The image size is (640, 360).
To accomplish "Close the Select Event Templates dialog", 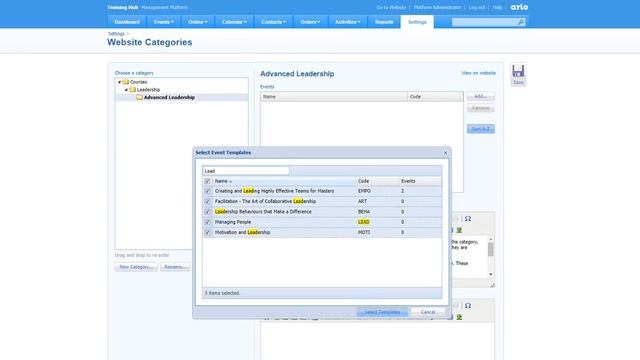I will 445,153.
